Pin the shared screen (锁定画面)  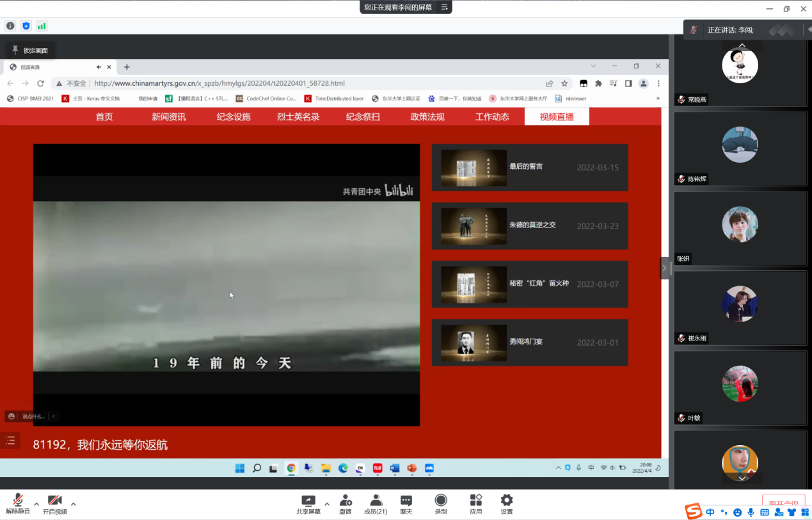(x=29, y=50)
